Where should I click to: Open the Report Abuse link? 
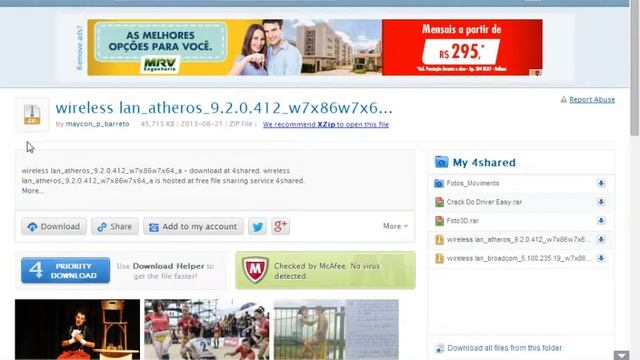592,100
